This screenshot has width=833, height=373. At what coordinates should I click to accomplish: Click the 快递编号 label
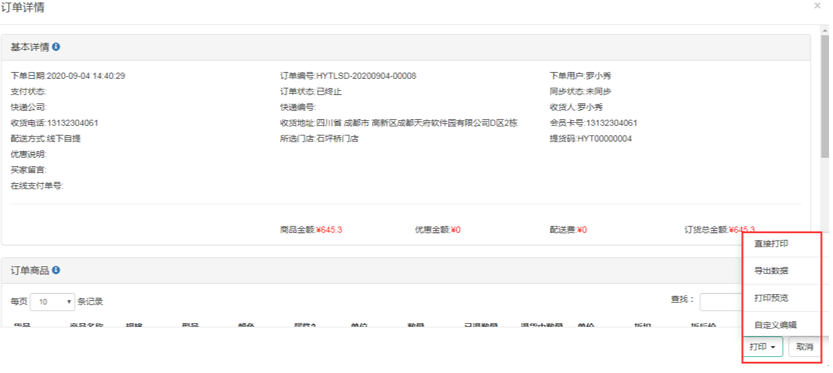(x=298, y=107)
